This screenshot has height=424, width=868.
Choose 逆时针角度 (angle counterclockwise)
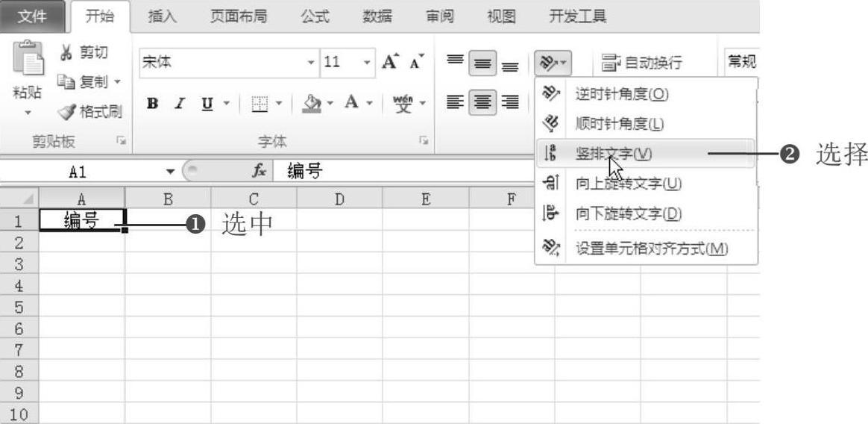(646, 94)
